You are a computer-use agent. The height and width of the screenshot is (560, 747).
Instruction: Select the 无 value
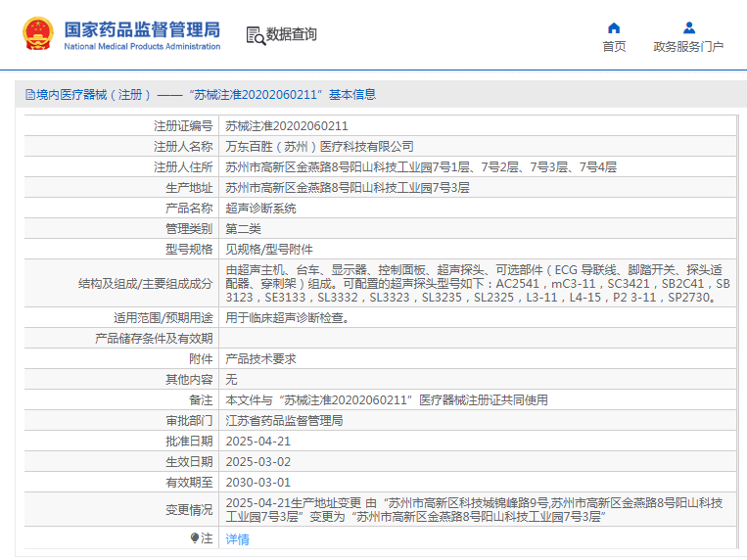pos(231,379)
